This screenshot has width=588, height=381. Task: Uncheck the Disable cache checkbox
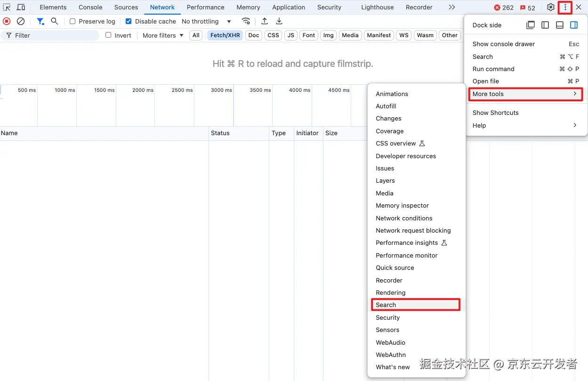pyautogui.click(x=129, y=21)
